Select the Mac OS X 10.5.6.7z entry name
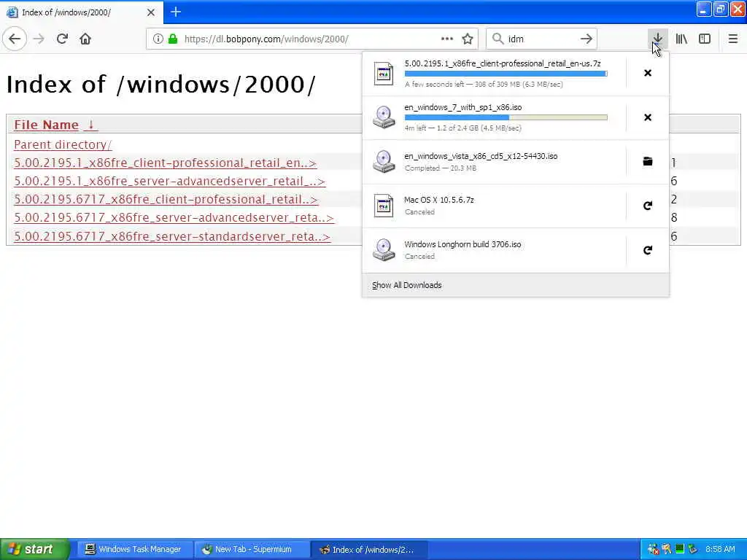 point(438,200)
